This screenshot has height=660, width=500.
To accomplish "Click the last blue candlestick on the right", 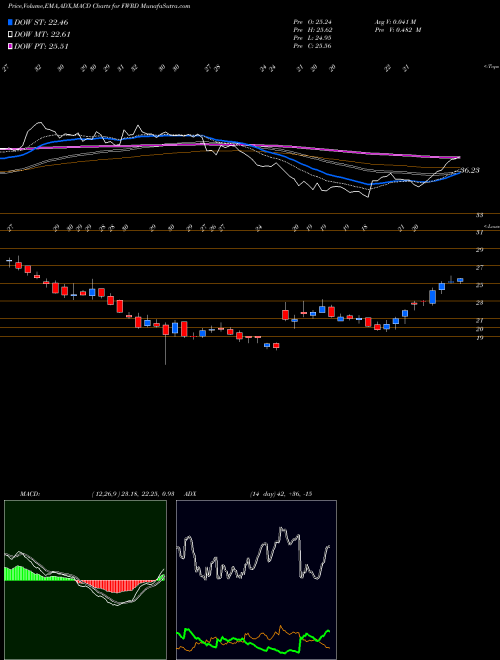I will pos(460,280).
